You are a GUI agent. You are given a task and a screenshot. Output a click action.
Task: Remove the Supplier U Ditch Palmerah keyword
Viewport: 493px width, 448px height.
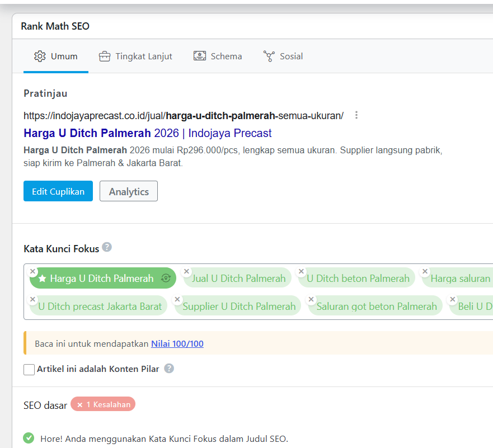[177, 299]
